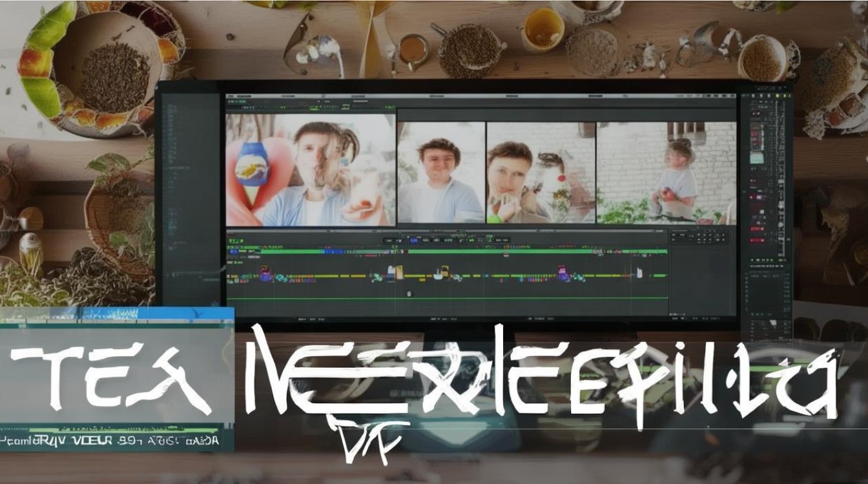Select the white clip icon at timeline end
The image size is (868, 484).
click(638, 274)
